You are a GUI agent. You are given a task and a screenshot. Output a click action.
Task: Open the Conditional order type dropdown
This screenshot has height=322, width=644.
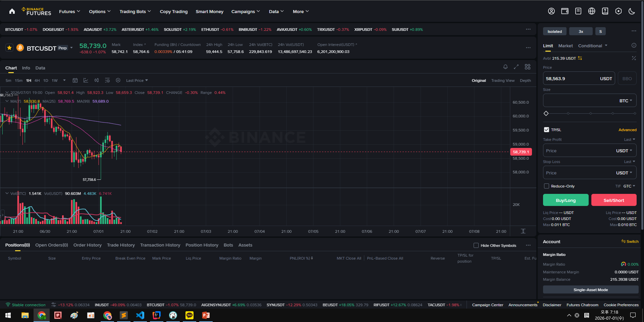[592, 46]
